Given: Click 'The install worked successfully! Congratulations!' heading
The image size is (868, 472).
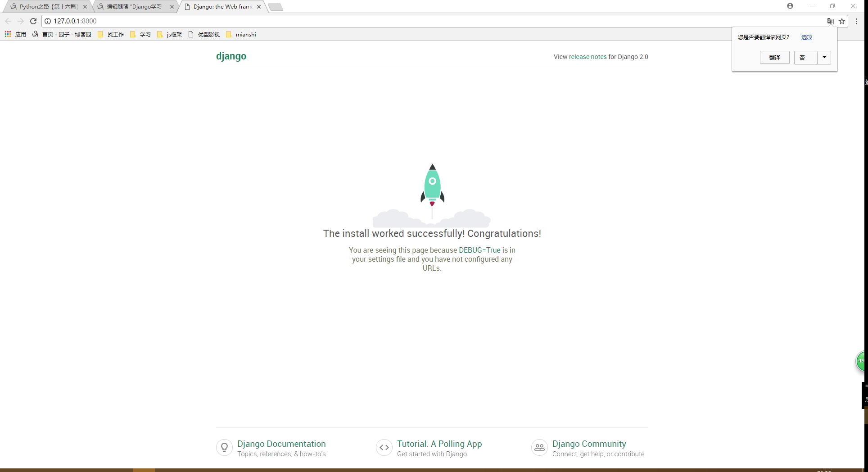Looking at the screenshot, I should (x=432, y=233).
